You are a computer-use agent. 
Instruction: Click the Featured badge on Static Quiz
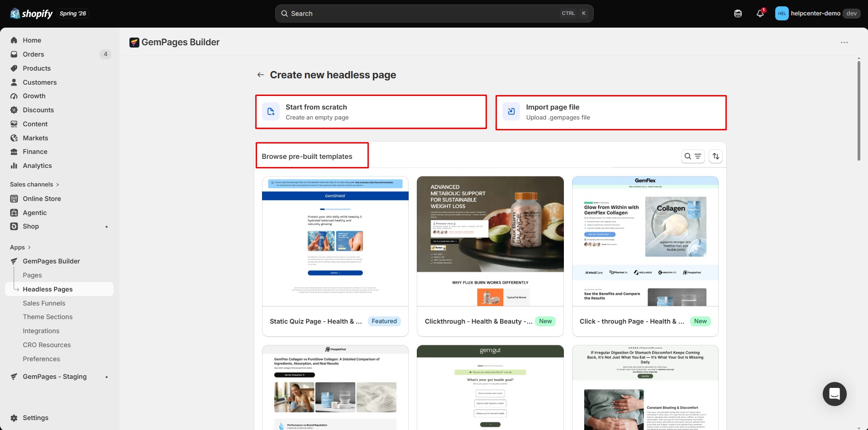(x=384, y=321)
